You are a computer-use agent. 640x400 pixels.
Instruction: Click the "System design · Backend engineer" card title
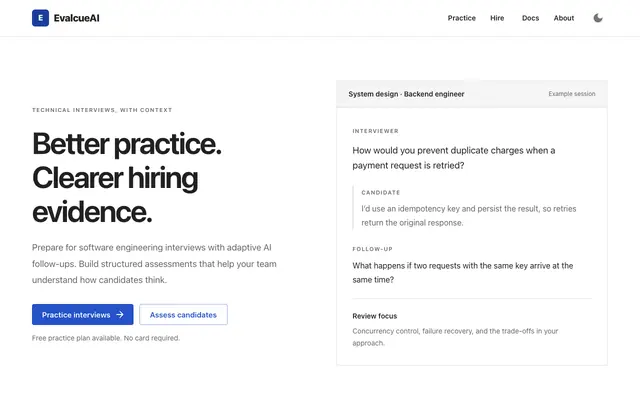pos(406,94)
